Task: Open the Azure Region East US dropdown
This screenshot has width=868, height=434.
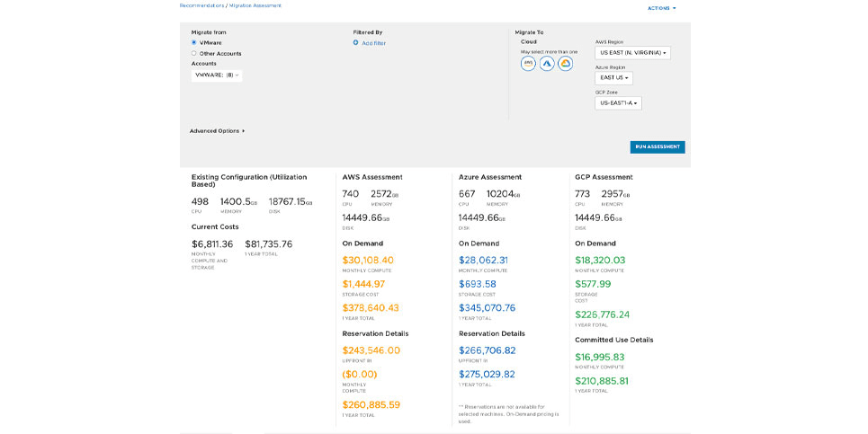Action: click(x=614, y=78)
